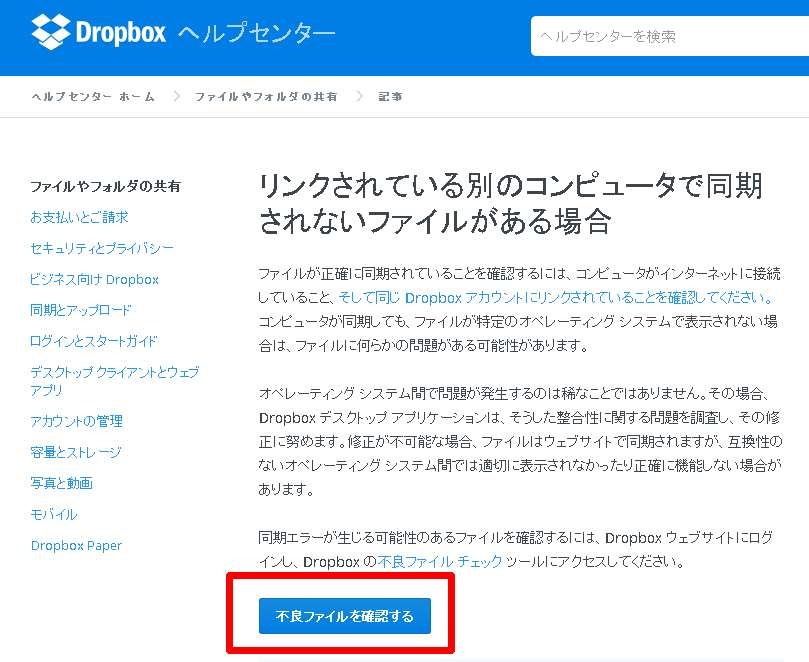This screenshot has height=662, width=809.
Task: Go to ヘルプセンター ホーム breadcrumb
Action: coord(93,96)
